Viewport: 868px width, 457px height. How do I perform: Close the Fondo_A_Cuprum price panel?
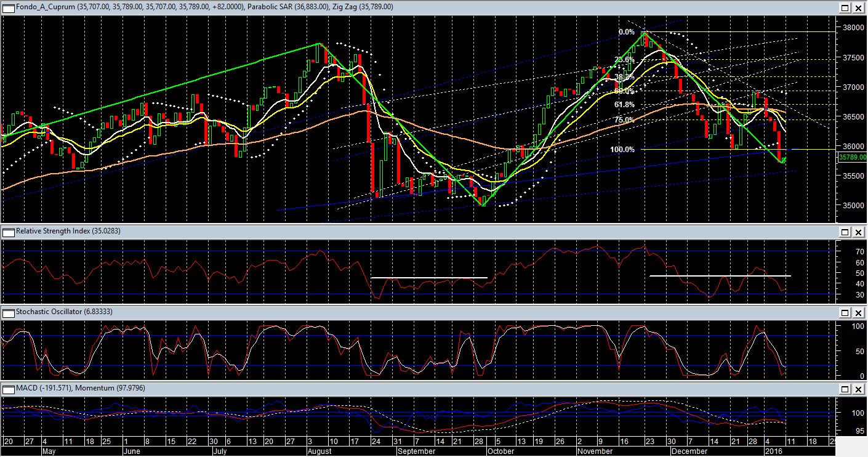858,7
